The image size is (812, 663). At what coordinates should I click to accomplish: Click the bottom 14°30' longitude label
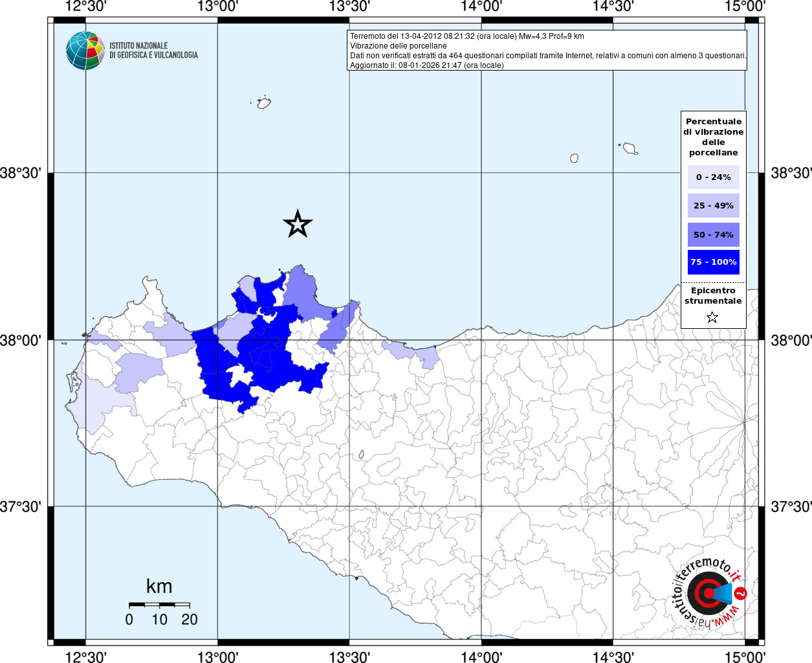point(613,657)
